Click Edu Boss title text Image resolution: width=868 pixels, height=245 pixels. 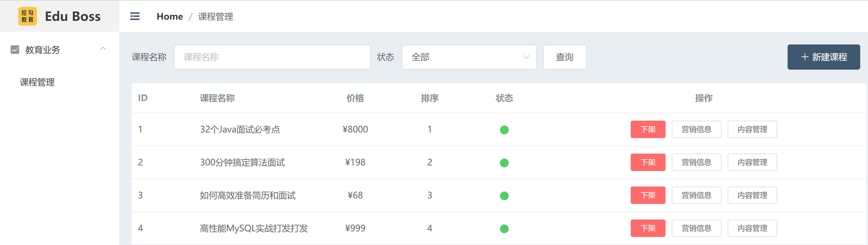pyautogui.click(x=73, y=16)
